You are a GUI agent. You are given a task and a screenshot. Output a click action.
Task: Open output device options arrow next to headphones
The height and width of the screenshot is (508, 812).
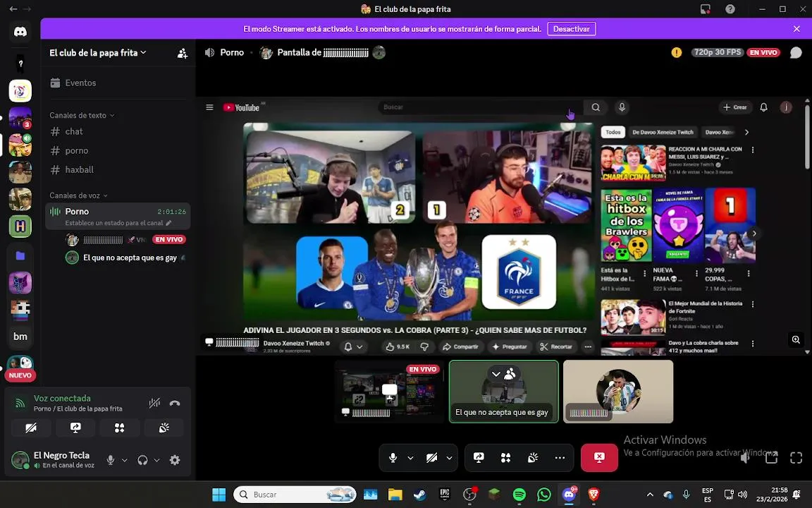point(156,460)
